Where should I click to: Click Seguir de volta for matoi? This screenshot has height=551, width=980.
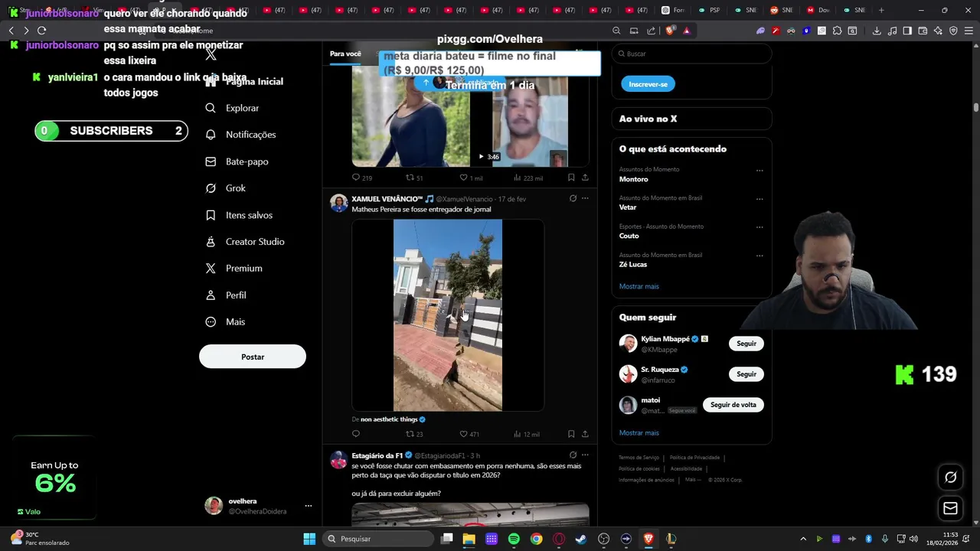point(733,405)
